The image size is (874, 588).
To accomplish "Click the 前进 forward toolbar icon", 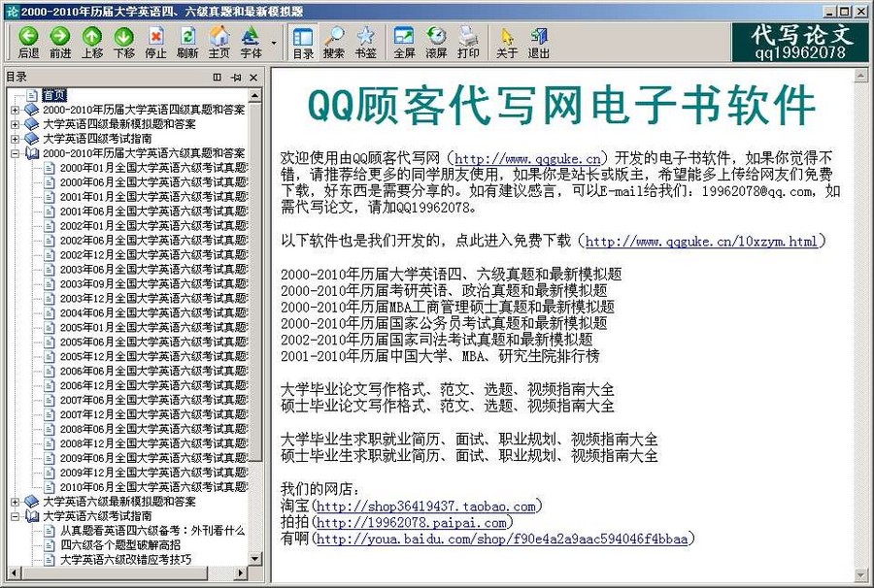I will pyautogui.click(x=59, y=43).
